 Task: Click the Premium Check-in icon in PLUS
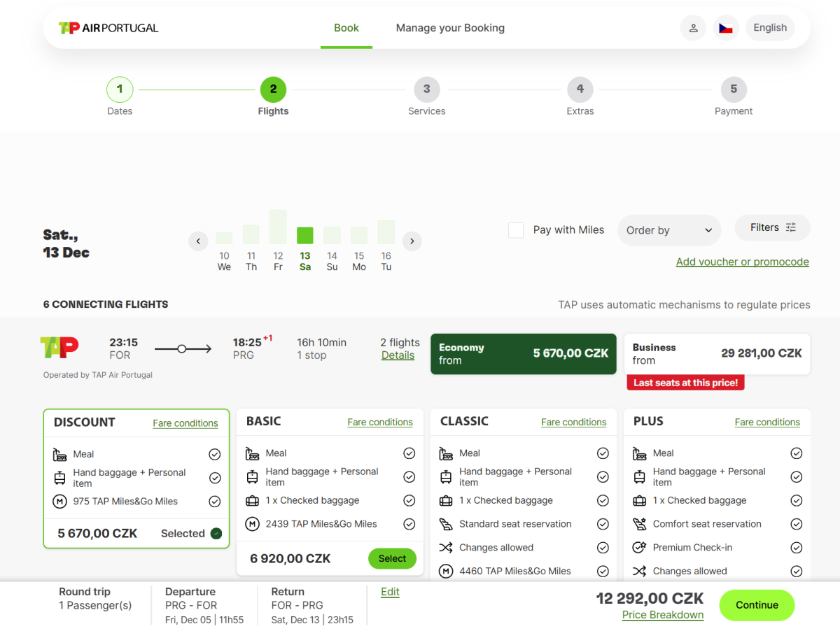click(639, 548)
